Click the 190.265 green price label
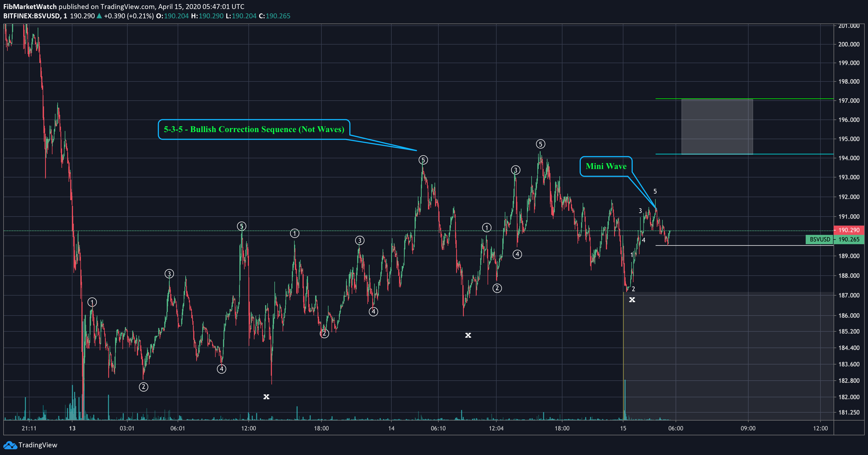The height and width of the screenshot is (455, 868). (848, 240)
